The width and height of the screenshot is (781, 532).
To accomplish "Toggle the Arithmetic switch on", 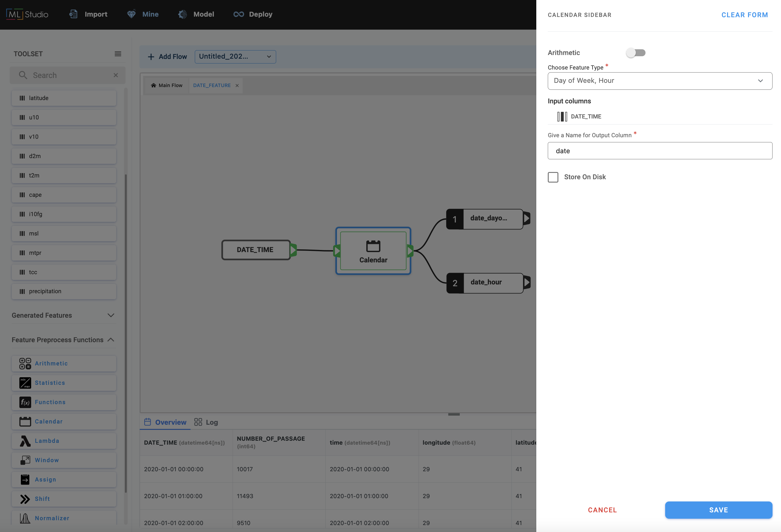I will point(636,53).
